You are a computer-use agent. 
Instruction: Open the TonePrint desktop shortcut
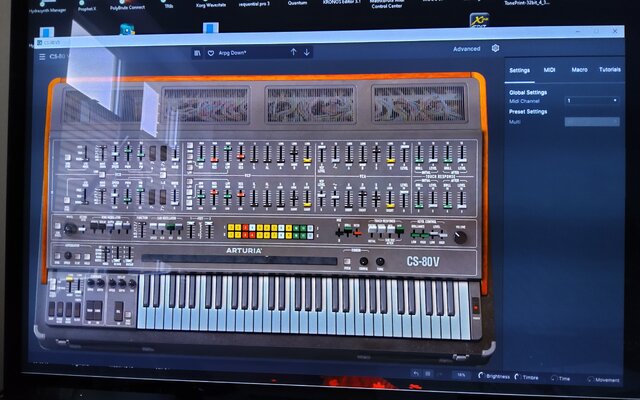click(x=527, y=3)
